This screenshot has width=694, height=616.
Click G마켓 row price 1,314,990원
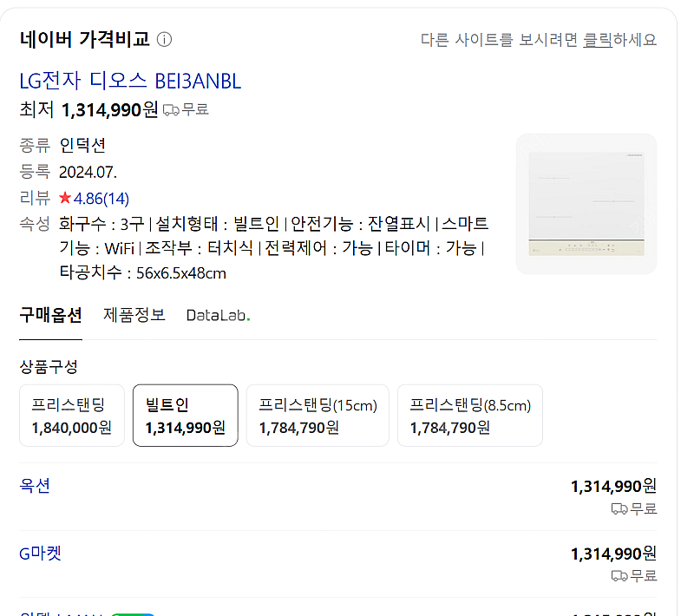(x=613, y=554)
